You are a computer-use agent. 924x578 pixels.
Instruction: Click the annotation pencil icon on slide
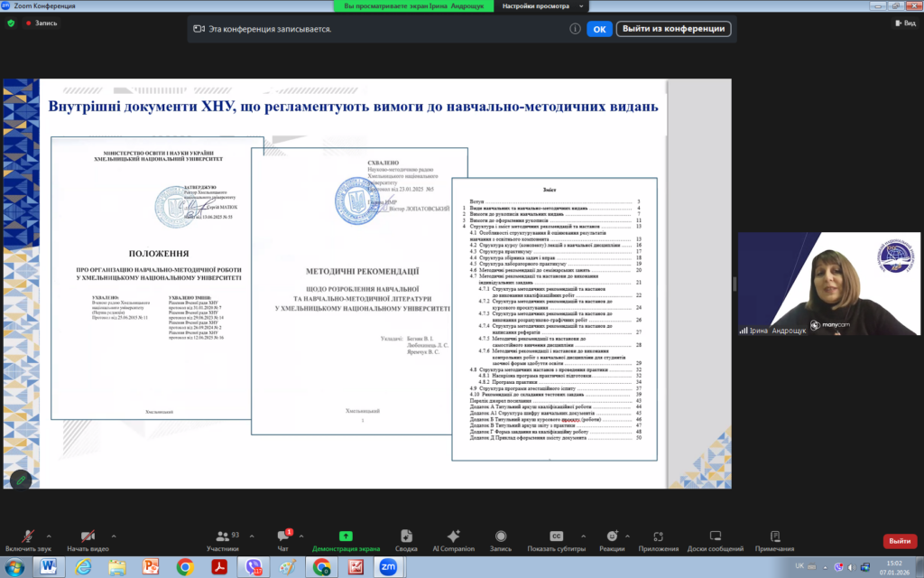[20, 480]
